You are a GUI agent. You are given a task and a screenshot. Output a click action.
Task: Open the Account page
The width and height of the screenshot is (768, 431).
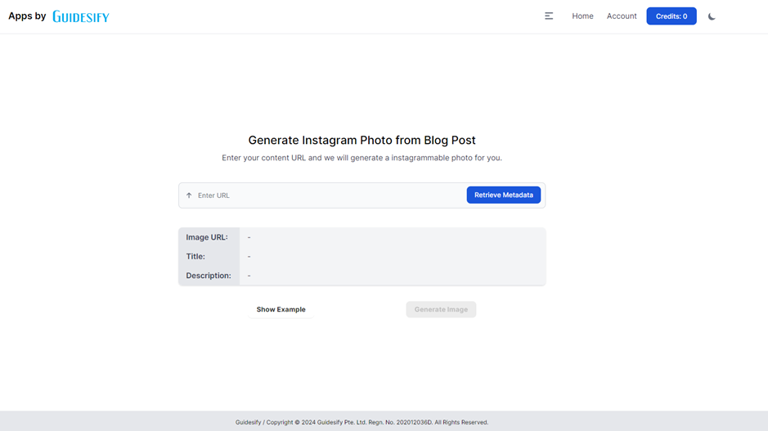[621, 16]
